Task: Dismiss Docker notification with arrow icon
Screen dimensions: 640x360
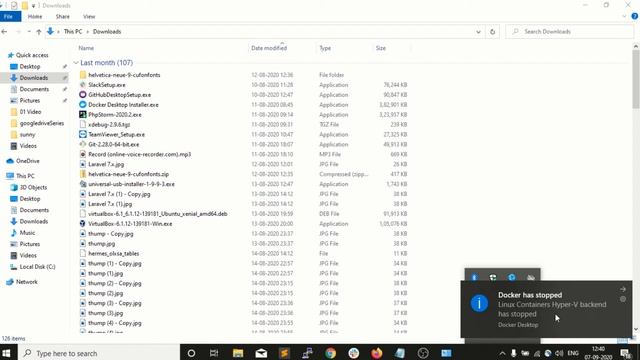Action: point(623,289)
